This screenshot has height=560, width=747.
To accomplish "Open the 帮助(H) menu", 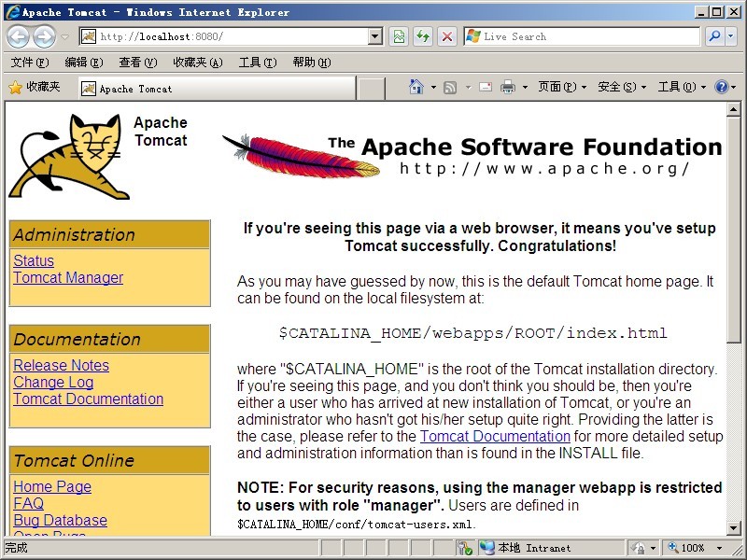I will coord(312,63).
